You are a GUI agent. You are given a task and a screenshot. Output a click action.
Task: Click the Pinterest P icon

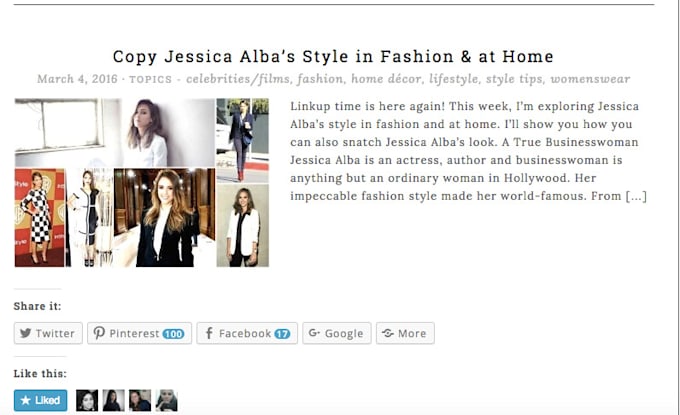99,333
